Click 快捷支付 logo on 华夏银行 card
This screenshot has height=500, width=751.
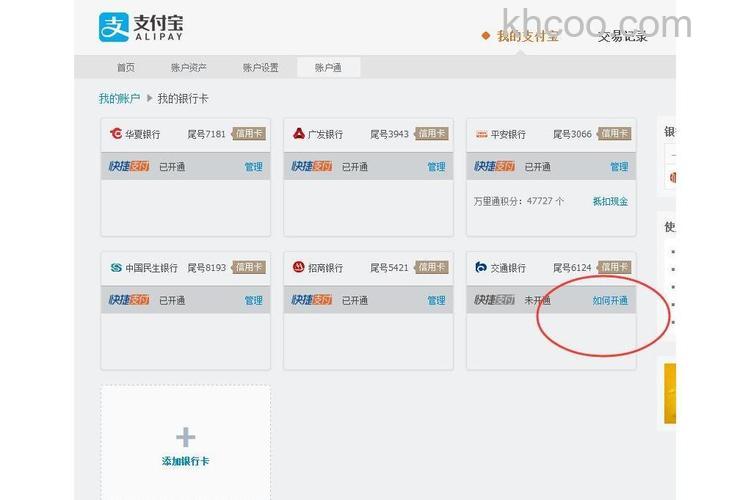[x=129, y=166]
